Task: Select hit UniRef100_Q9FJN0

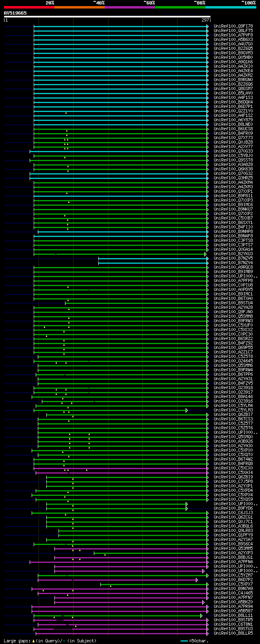Action: coord(233,312)
